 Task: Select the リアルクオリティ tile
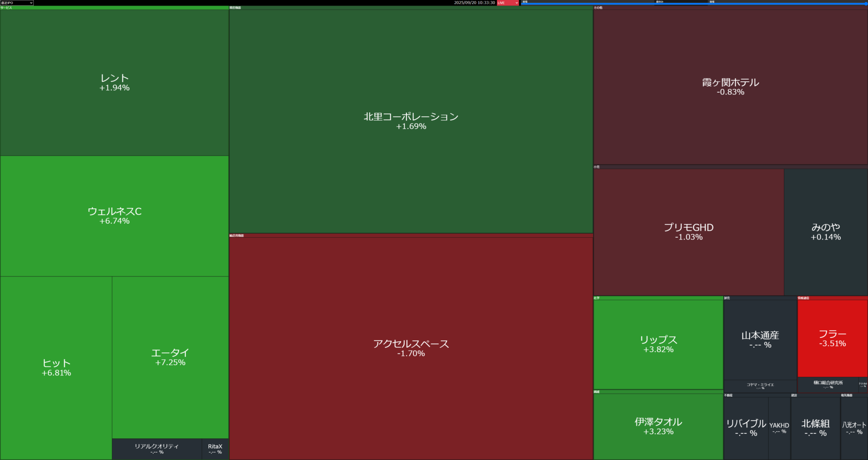click(156, 449)
